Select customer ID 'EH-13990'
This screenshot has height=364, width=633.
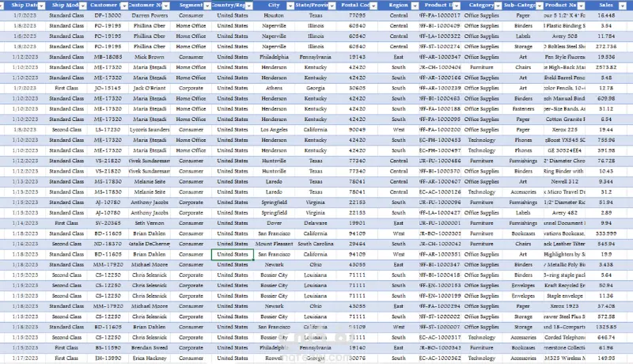pos(108,358)
